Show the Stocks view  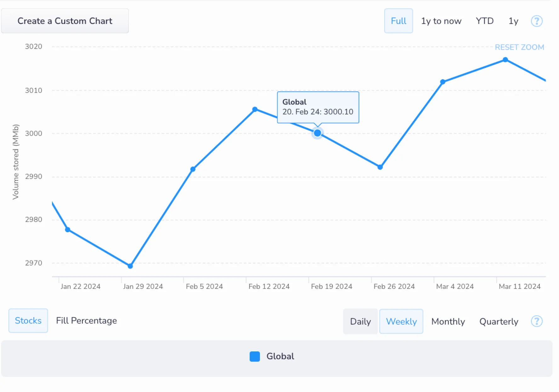(x=28, y=321)
